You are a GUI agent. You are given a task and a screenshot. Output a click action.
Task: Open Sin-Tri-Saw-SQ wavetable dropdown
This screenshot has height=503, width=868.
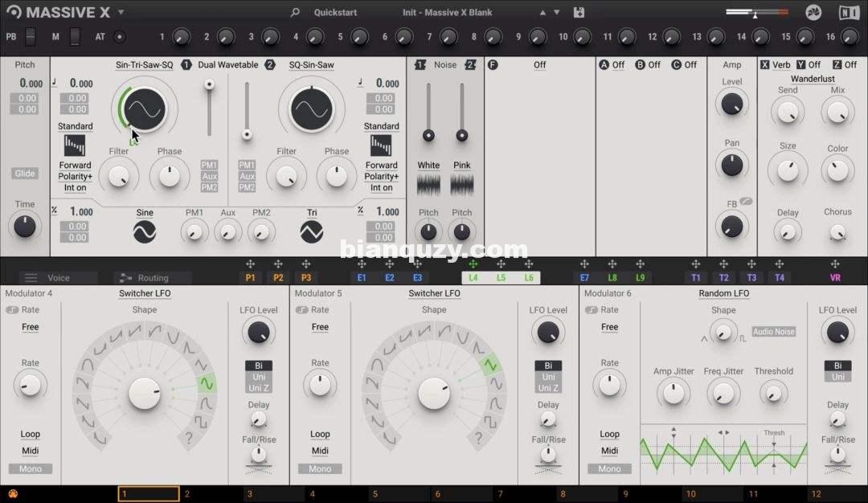[144, 65]
